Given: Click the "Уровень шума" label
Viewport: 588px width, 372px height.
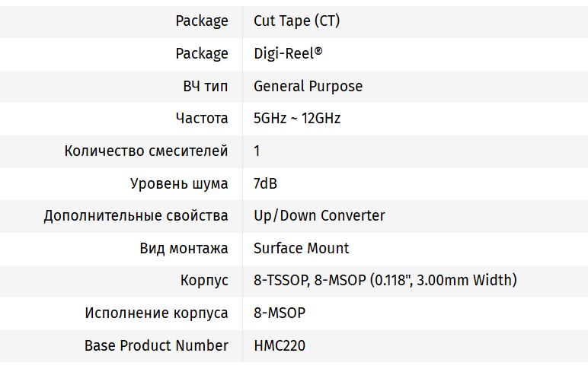Looking at the screenshot, I should pyautogui.click(x=179, y=183).
